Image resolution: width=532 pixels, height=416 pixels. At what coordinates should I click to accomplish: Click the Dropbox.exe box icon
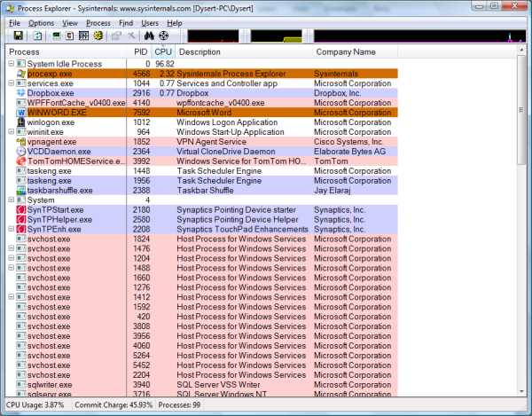(21, 93)
